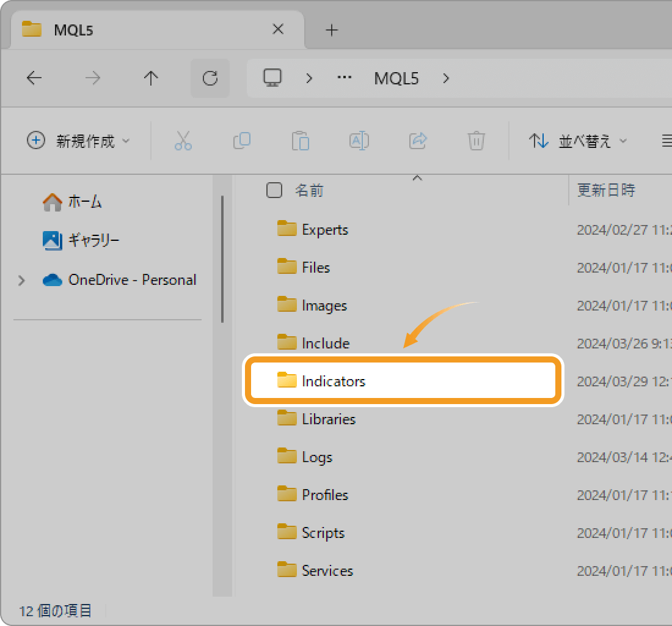Click the Delete trash can icon

point(476,141)
